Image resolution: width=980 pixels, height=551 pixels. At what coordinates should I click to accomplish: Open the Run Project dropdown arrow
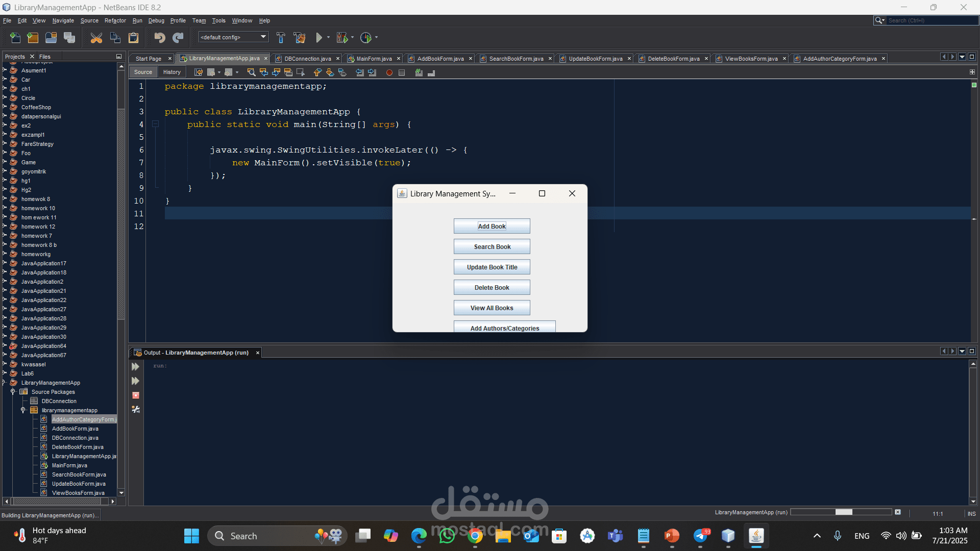click(x=328, y=37)
